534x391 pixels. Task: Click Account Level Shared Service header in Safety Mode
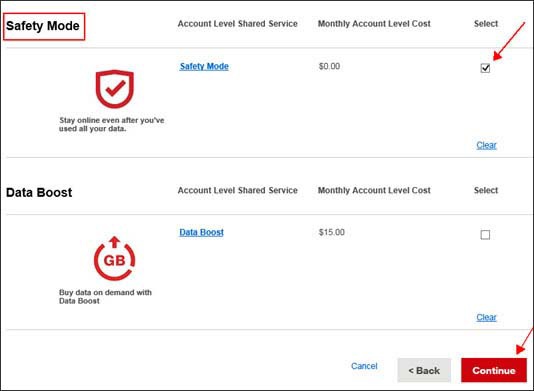click(237, 24)
